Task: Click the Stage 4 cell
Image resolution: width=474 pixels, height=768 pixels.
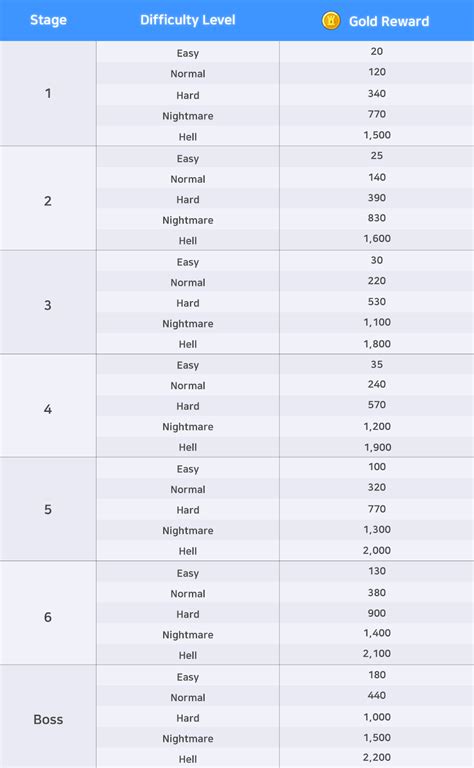Action: [48, 406]
